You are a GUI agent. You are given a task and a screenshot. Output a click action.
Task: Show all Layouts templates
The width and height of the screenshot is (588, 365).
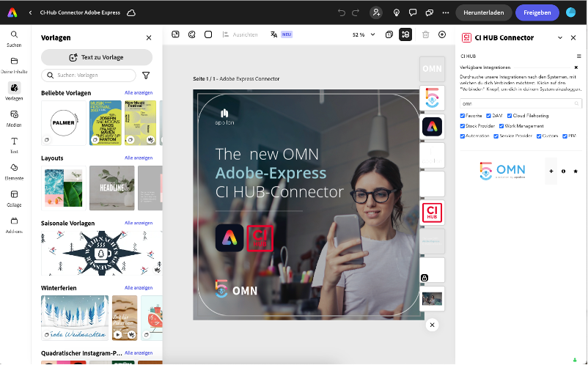pos(139,158)
